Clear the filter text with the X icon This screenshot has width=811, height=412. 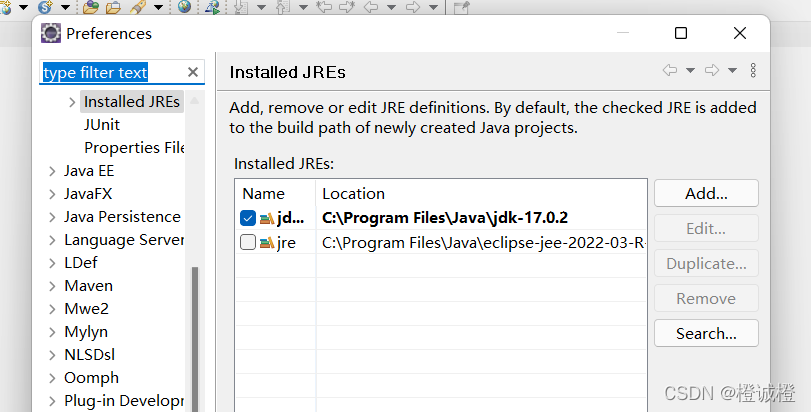(193, 72)
